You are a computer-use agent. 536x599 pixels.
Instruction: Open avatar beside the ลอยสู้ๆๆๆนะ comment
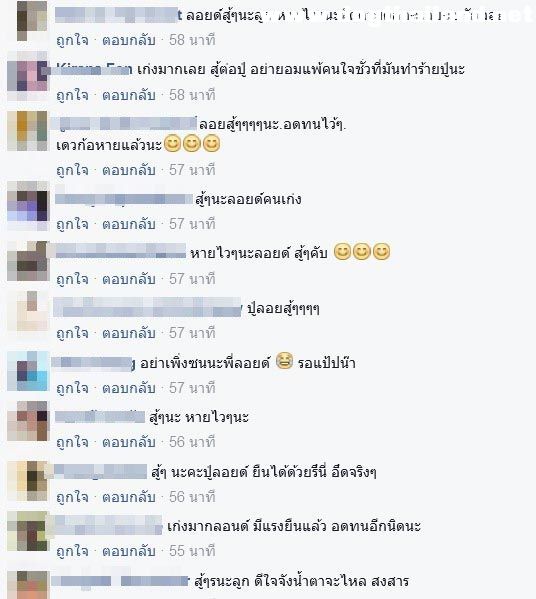pos(28,131)
